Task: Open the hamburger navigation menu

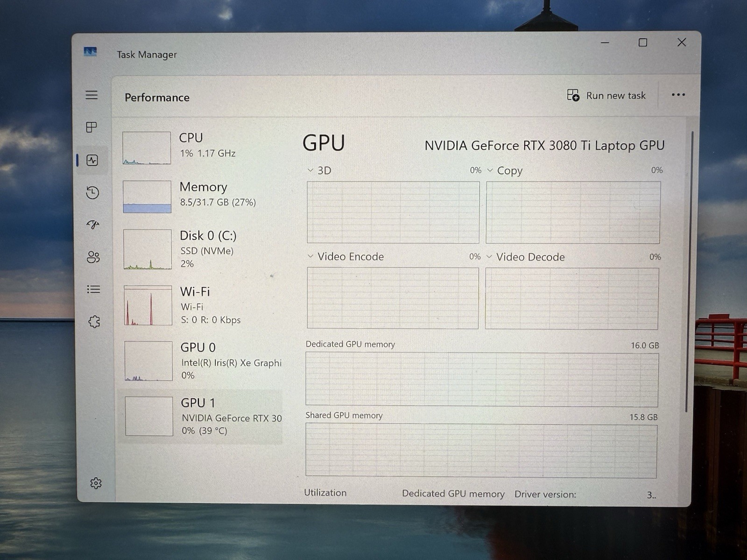Action: tap(92, 95)
